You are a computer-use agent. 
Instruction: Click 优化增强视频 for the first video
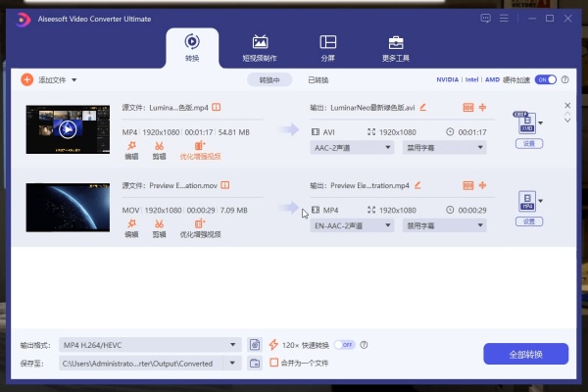coord(201,148)
